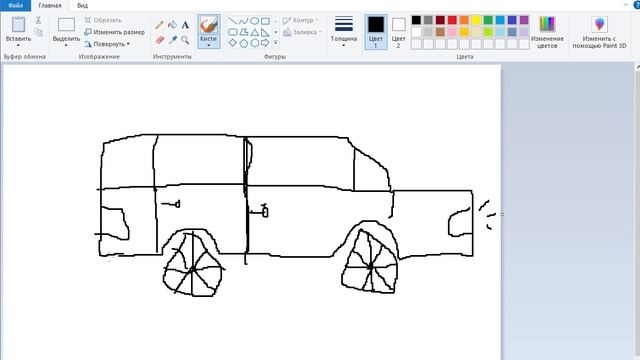Open the Файл menu
Screen dimensions: 640x360
tap(15, 5)
